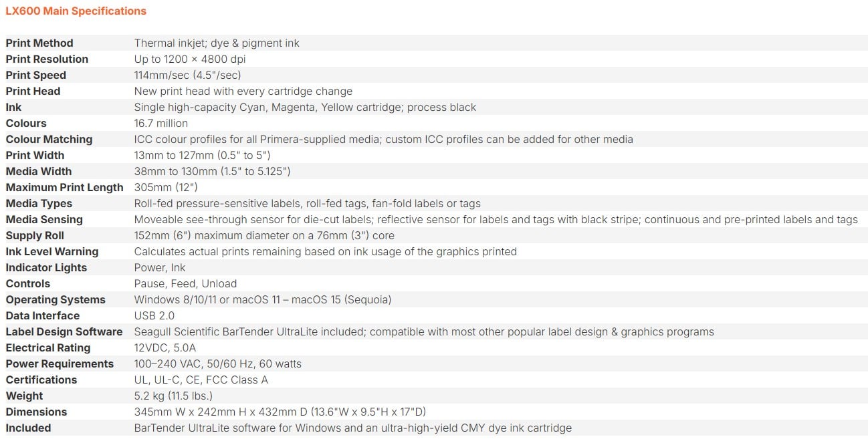
Task: Select the Label Design Software label
Action: coord(64,331)
